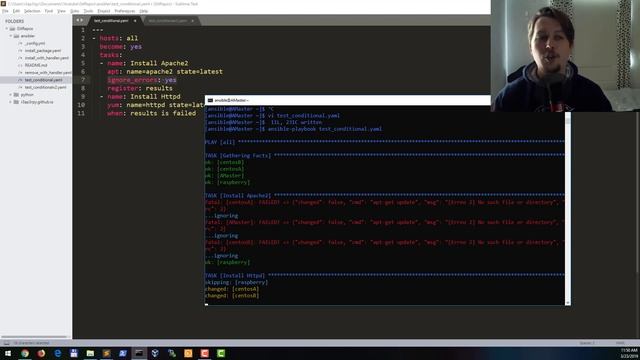Click 'when: results is failed' line
Viewport: 640px width, 360px height.
pyautogui.click(x=151, y=113)
